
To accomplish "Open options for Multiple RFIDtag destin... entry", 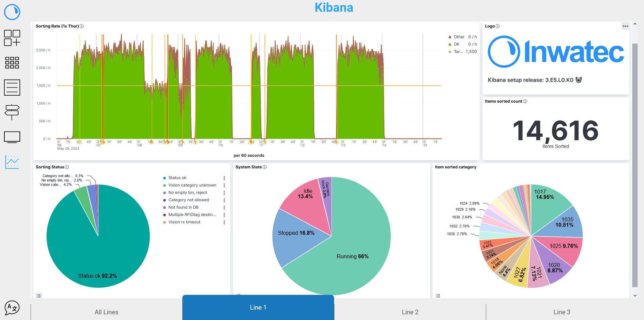I will pyautogui.click(x=224, y=215).
